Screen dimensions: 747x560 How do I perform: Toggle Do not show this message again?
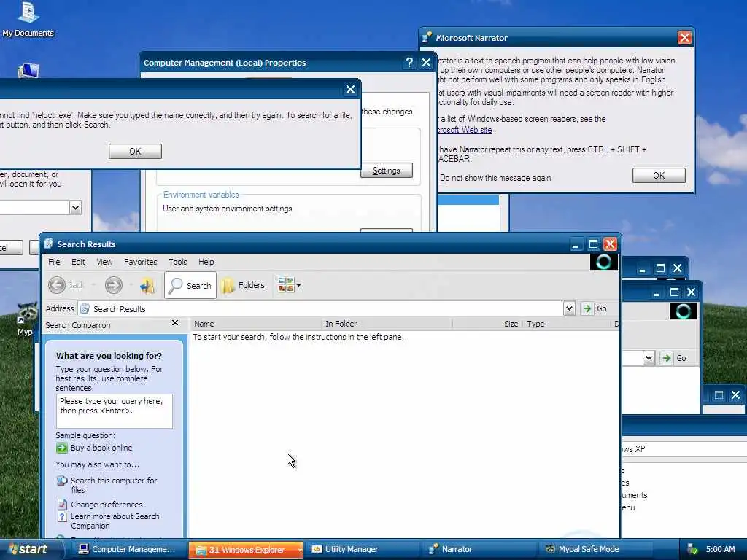(x=495, y=178)
